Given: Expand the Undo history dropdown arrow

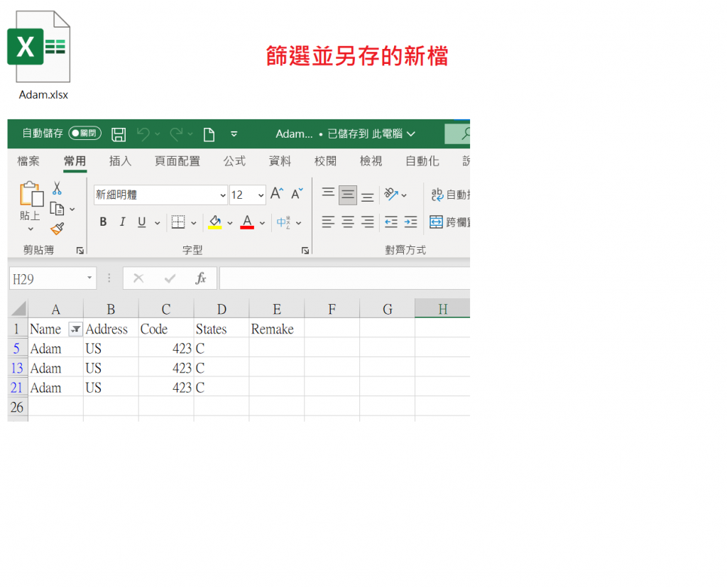Looking at the screenshot, I should point(157,134).
